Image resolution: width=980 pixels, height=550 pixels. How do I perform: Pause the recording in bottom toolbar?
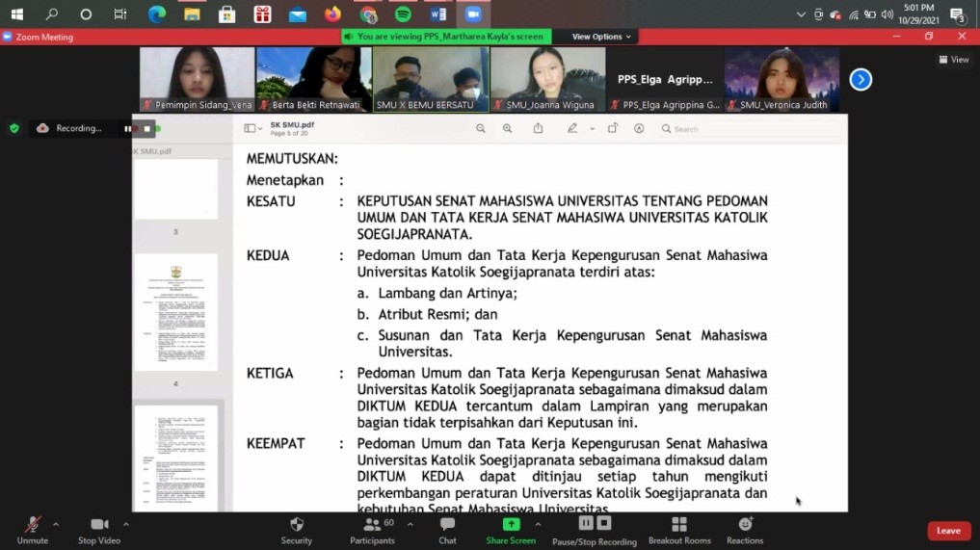[x=586, y=523]
